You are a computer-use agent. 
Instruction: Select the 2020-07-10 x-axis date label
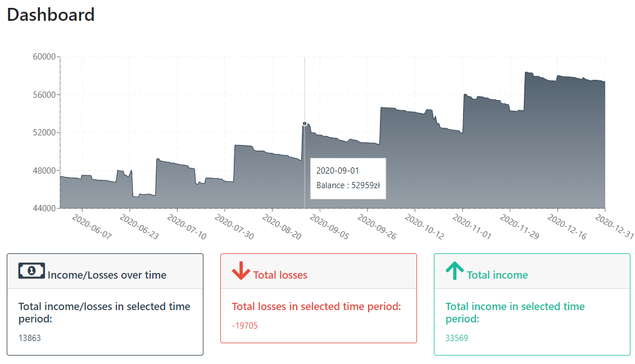(187, 226)
